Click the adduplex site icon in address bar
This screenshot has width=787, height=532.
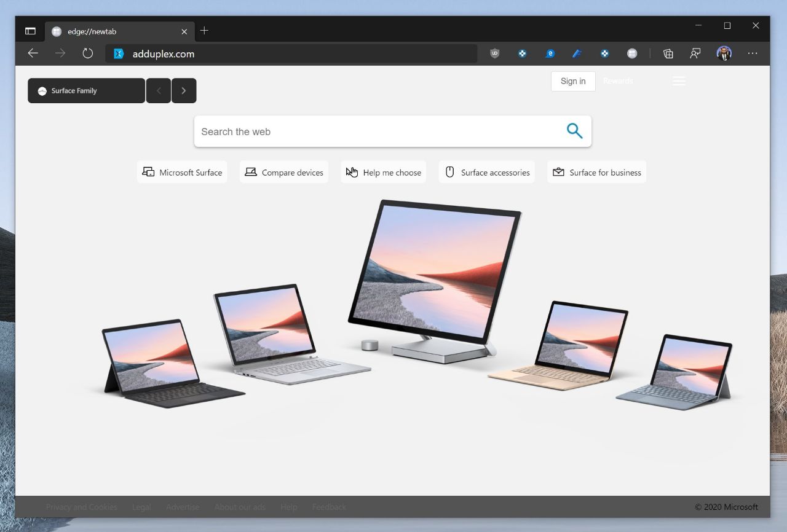119,54
